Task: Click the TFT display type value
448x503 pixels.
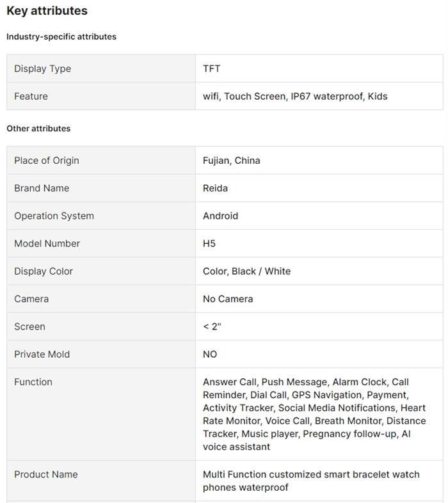Action: 212,68
